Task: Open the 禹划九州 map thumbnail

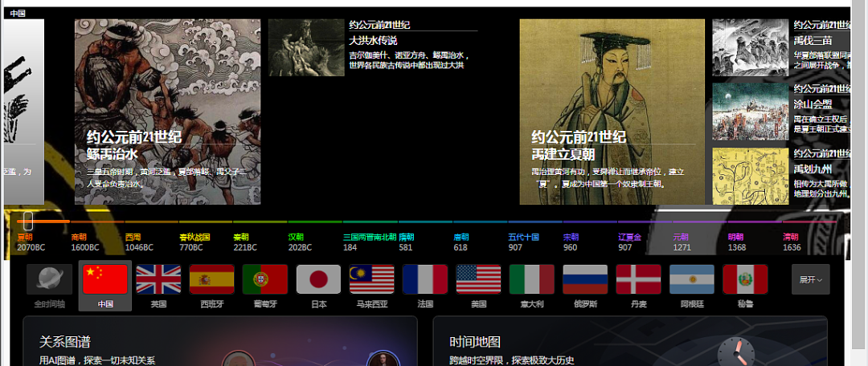Action: [x=750, y=176]
